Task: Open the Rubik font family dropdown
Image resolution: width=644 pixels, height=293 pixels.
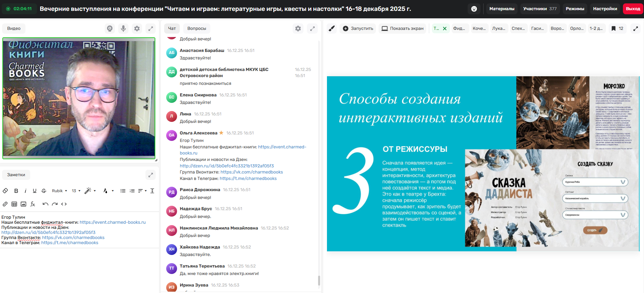Action: click(x=59, y=191)
